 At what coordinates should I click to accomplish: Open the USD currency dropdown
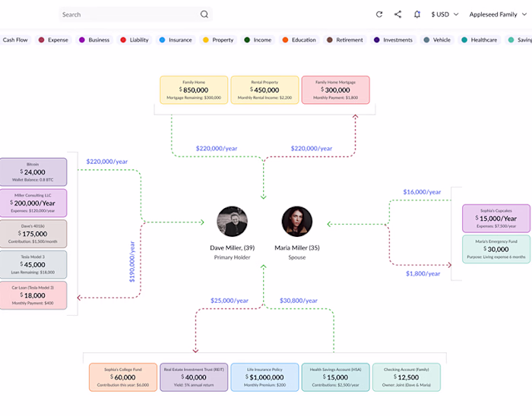coord(445,14)
